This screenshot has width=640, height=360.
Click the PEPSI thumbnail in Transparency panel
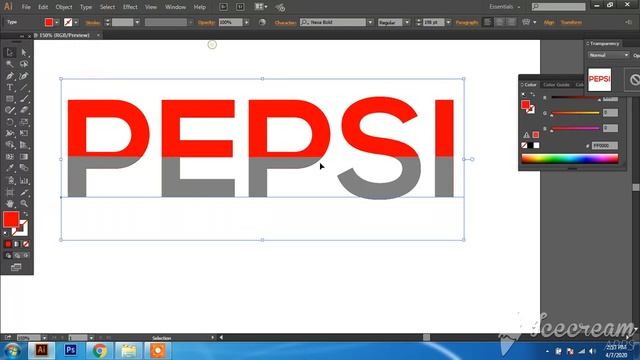click(x=600, y=79)
